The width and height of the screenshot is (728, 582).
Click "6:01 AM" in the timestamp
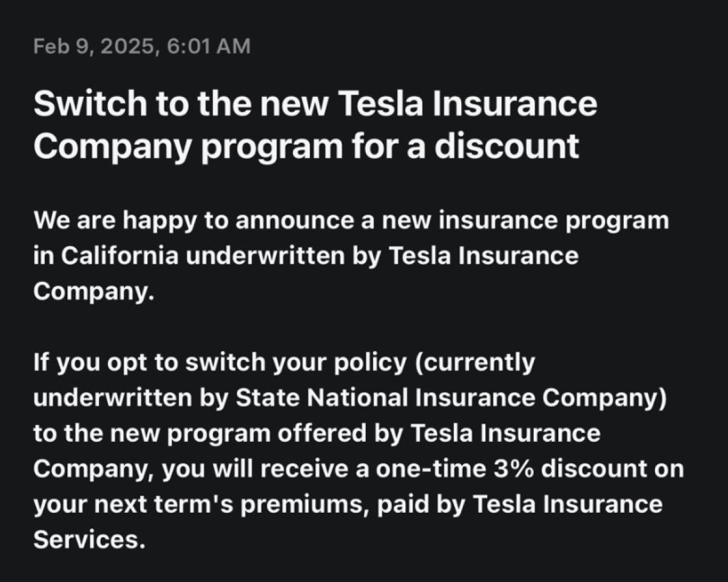point(207,47)
